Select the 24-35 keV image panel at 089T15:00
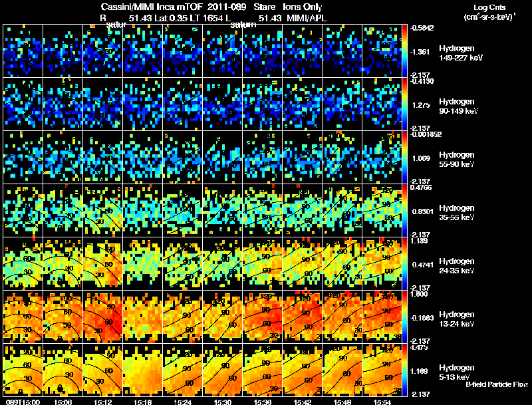 click(x=23, y=263)
